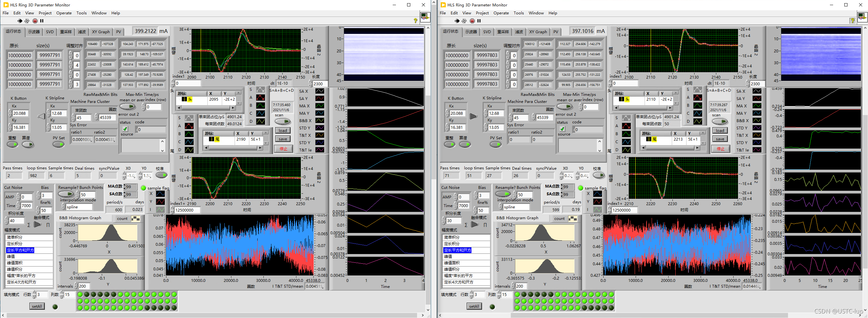Viewport: 868px width, 318px height.
Task: Click the histogram count plot-style icon, right window
Action: (573, 219)
